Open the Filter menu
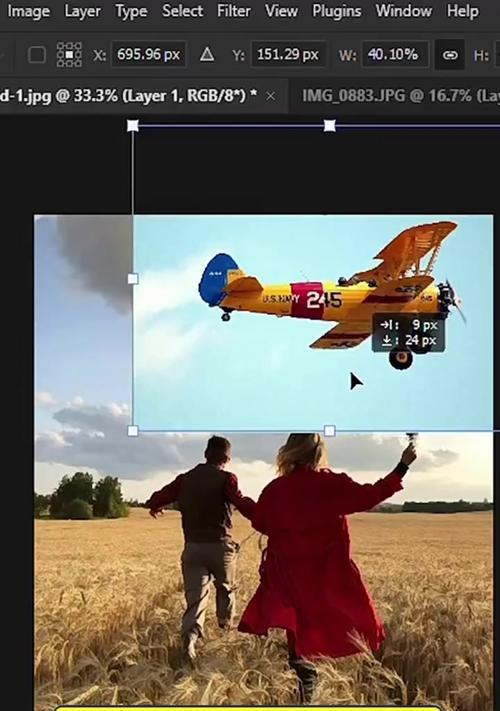 coord(233,11)
